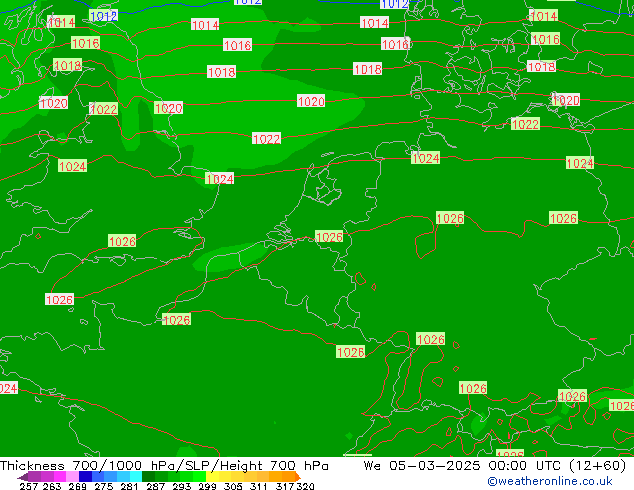Viewport: 634px width, 490px height.
Task: Click the legend value 281
Action: pyautogui.click(x=130, y=486)
